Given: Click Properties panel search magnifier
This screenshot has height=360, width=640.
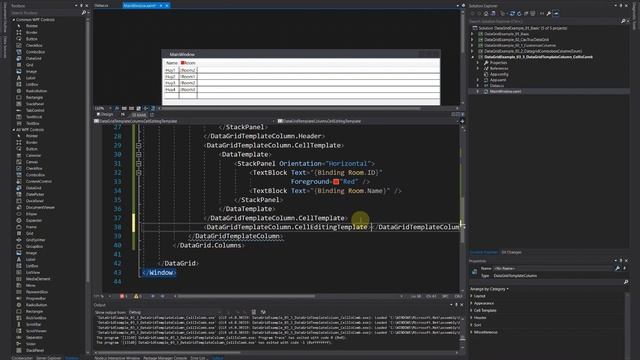Looking at the screenshot, I should click(626, 282).
